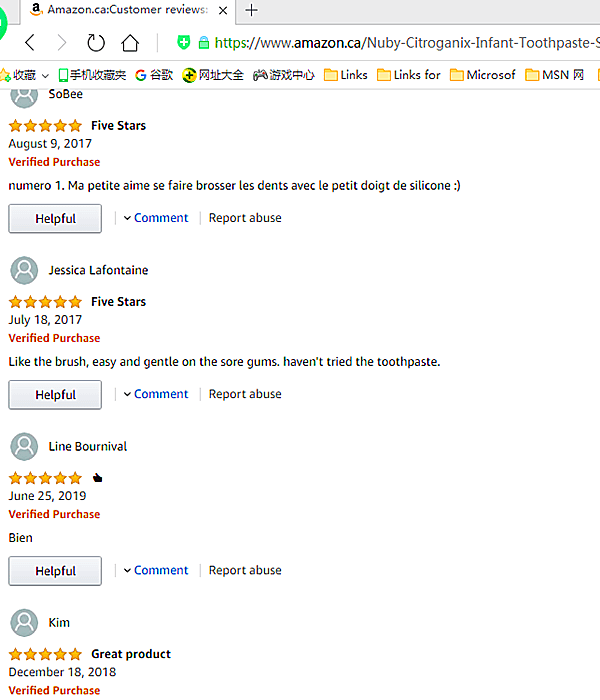Screen dimensions: 600x700
Task: Open the 谷歌 Google bookmark
Action: [x=154, y=75]
